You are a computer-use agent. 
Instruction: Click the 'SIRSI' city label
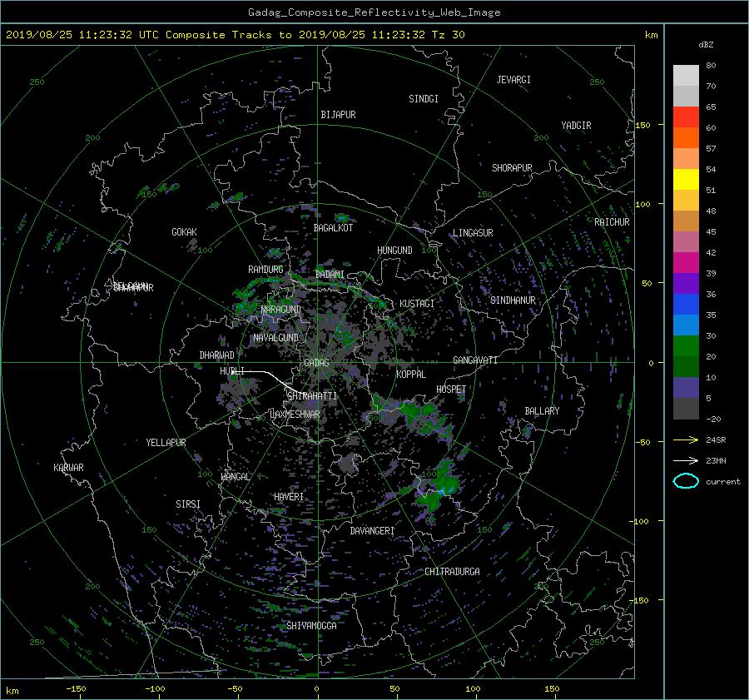click(x=188, y=504)
